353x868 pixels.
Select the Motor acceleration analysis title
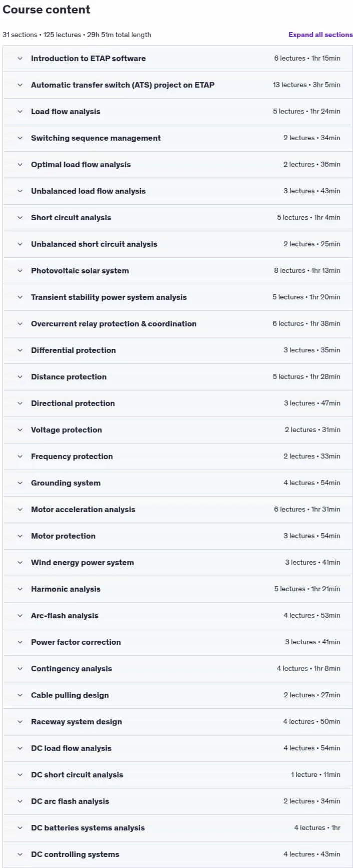83,510
